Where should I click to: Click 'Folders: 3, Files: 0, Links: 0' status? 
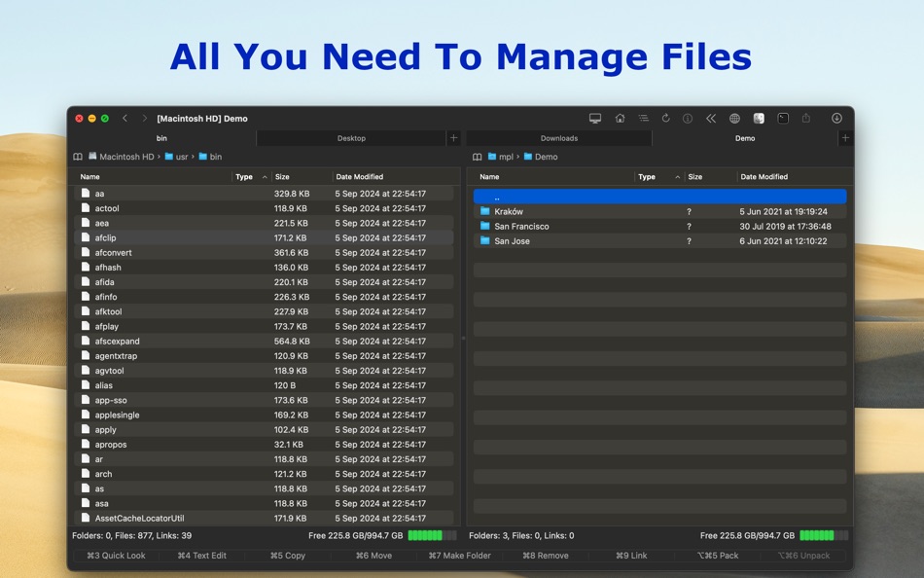[521, 535]
